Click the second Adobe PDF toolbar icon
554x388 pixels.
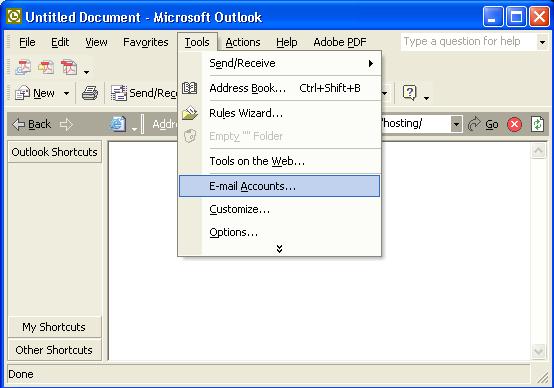coord(46,67)
